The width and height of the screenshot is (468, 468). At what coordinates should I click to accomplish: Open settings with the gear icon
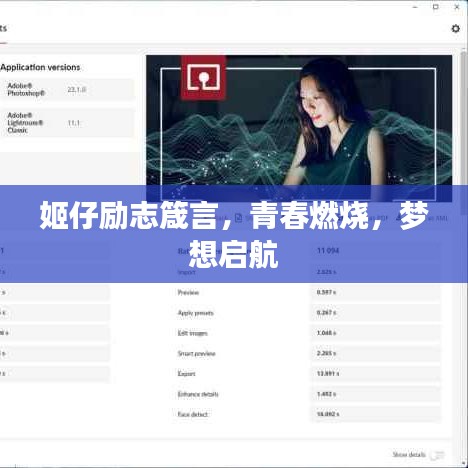point(455,29)
